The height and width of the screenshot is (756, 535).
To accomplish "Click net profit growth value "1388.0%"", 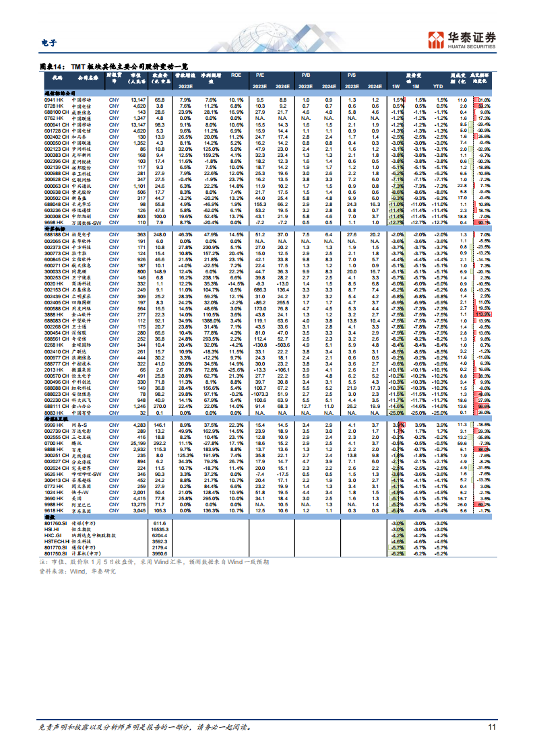I will pyautogui.click(x=211, y=320).
